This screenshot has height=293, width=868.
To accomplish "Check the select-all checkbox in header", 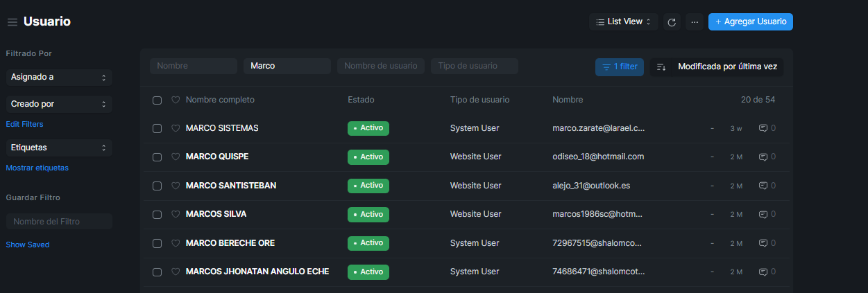I will (x=157, y=100).
